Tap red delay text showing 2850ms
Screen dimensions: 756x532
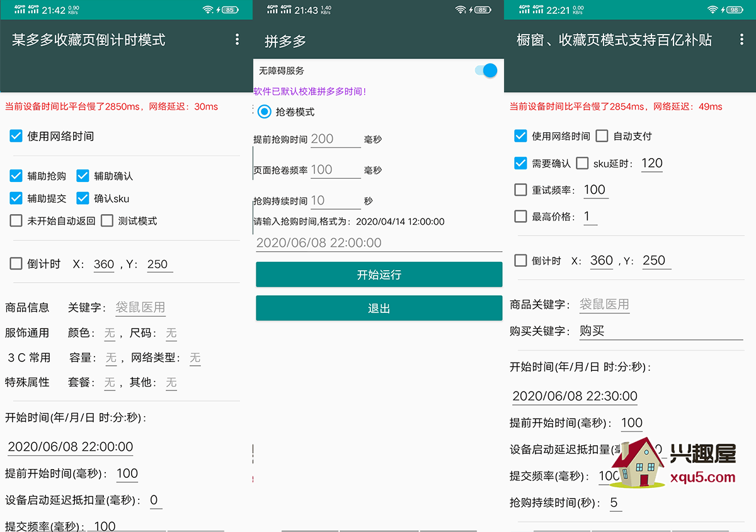112,107
